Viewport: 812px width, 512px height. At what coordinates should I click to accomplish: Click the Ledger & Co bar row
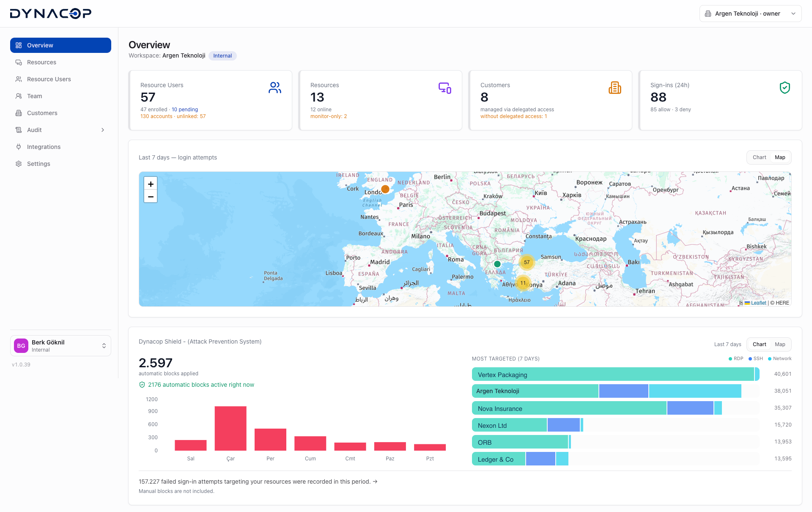coord(520,459)
